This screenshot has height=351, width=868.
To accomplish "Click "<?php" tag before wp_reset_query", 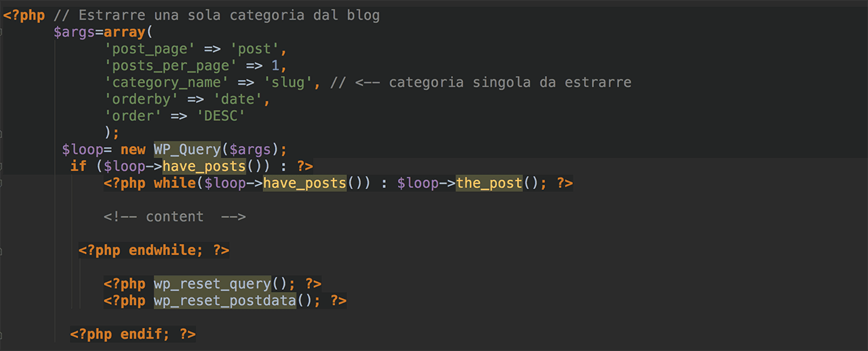I will point(125,284).
